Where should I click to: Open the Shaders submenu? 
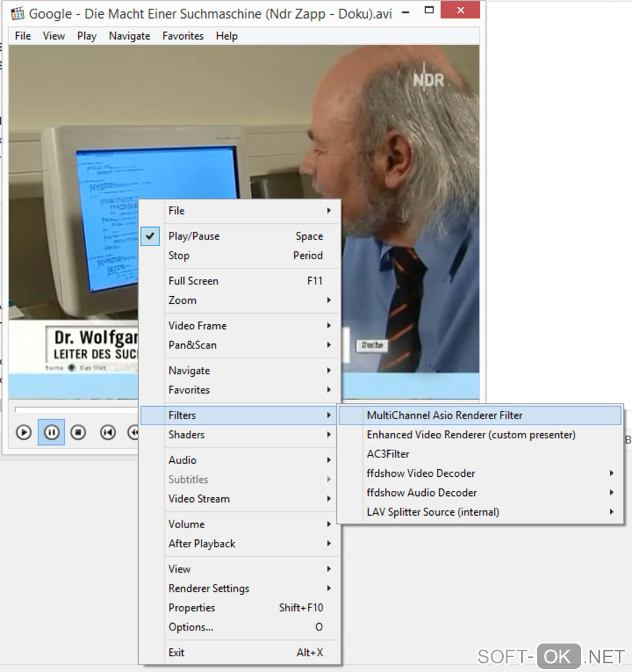pyautogui.click(x=240, y=435)
